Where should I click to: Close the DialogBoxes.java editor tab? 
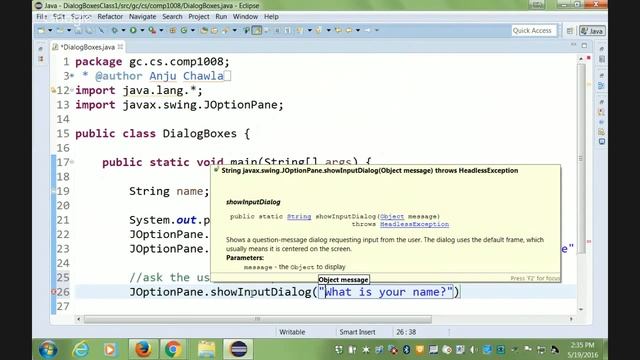120,47
